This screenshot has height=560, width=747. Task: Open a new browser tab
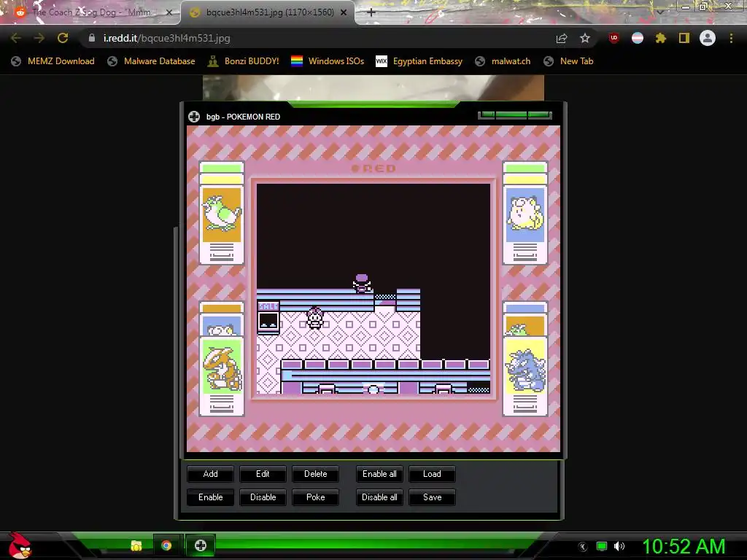coord(371,12)
